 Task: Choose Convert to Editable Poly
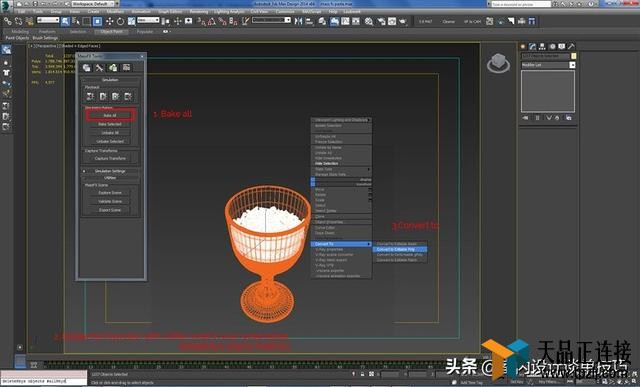(x=400, y=249)
